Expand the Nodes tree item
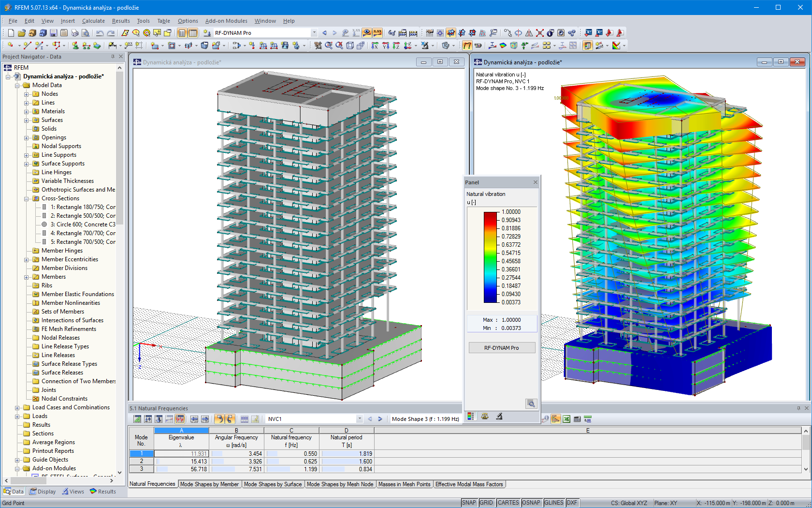Image resolution: width=812 pixels, height=508 pixels. click(26, 94)
